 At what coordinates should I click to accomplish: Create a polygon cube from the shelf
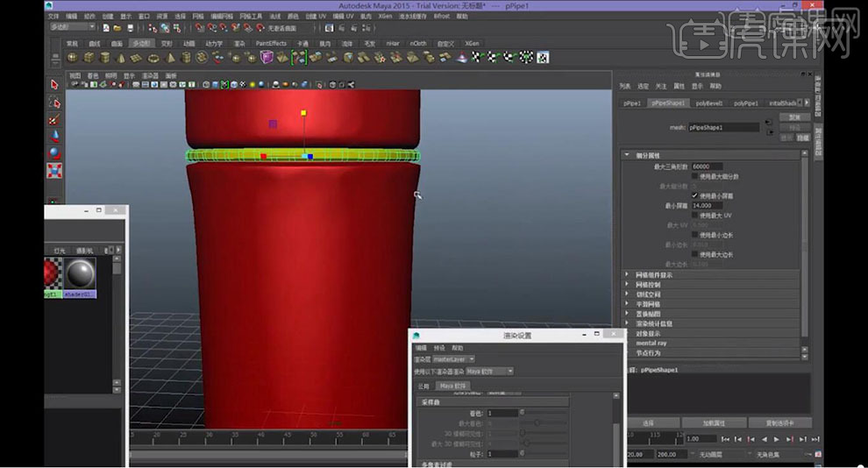89,58
